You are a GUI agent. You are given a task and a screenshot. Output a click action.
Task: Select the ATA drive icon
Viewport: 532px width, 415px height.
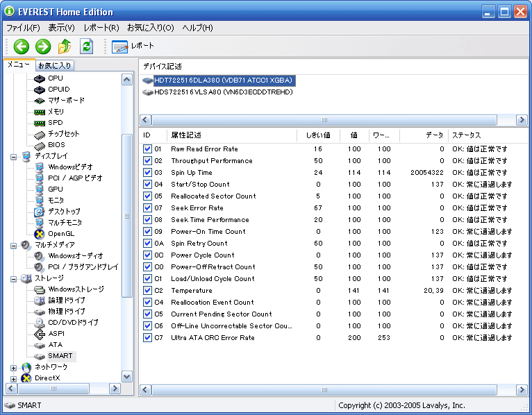coord(40,345)
